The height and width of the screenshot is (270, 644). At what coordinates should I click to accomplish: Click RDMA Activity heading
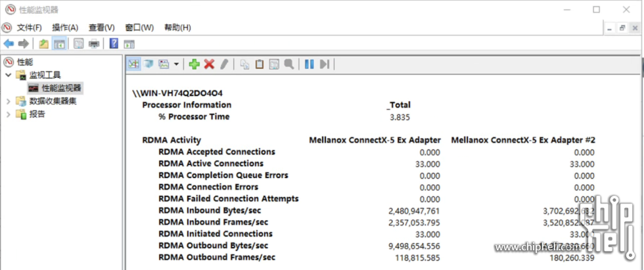(172, 140)
